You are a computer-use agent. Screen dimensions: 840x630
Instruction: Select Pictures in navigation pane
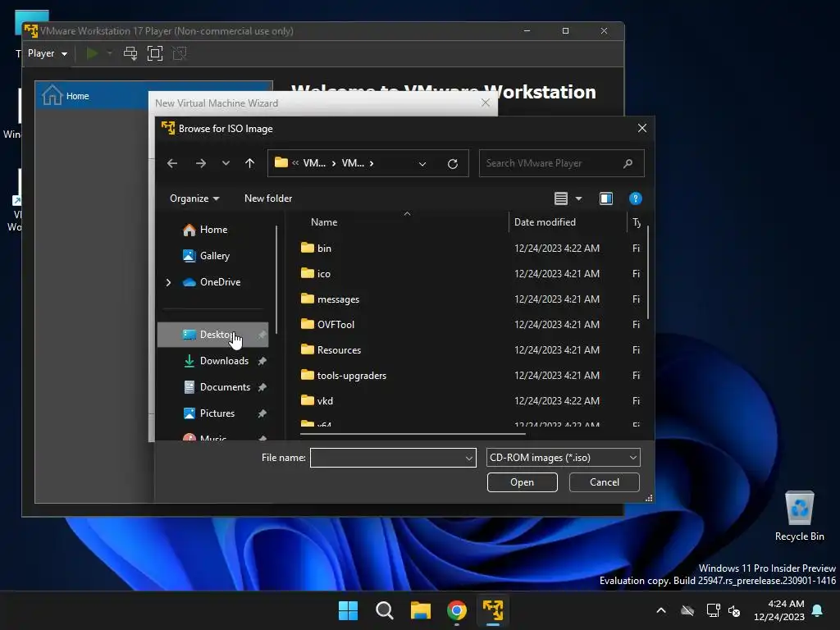tap(217, 413)
